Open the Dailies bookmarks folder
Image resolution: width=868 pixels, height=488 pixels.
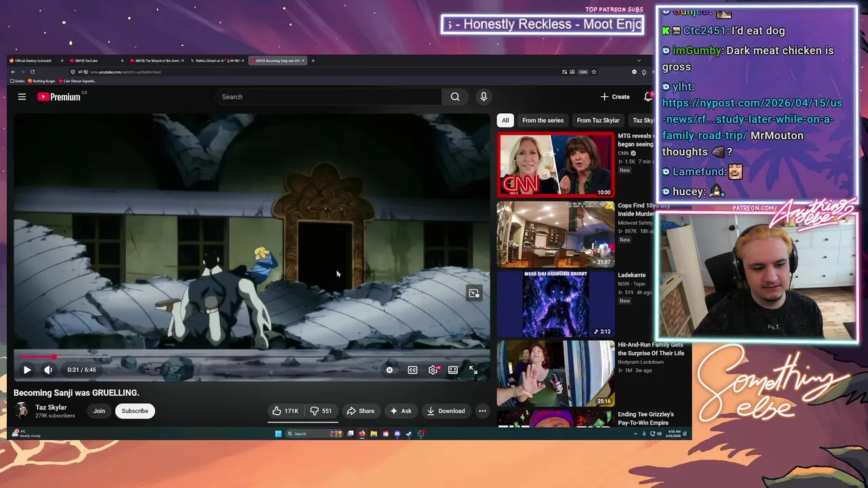coord(18,81)
